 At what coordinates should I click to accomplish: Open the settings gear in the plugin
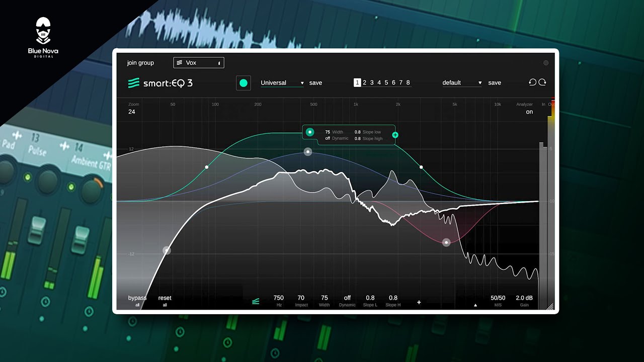546,63
